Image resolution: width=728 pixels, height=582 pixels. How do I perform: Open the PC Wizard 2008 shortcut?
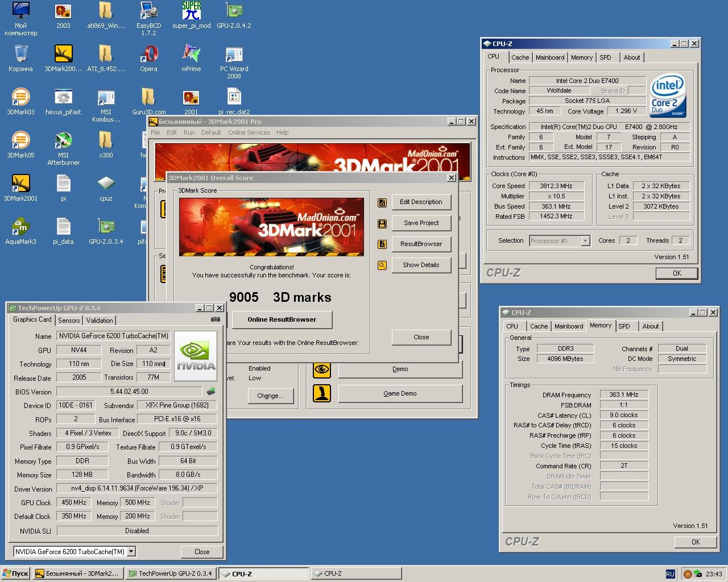click(x=234, y=62)
